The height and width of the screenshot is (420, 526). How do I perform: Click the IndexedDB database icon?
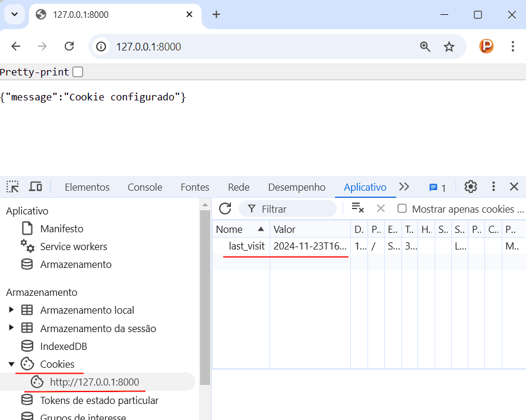coord(27,346)
